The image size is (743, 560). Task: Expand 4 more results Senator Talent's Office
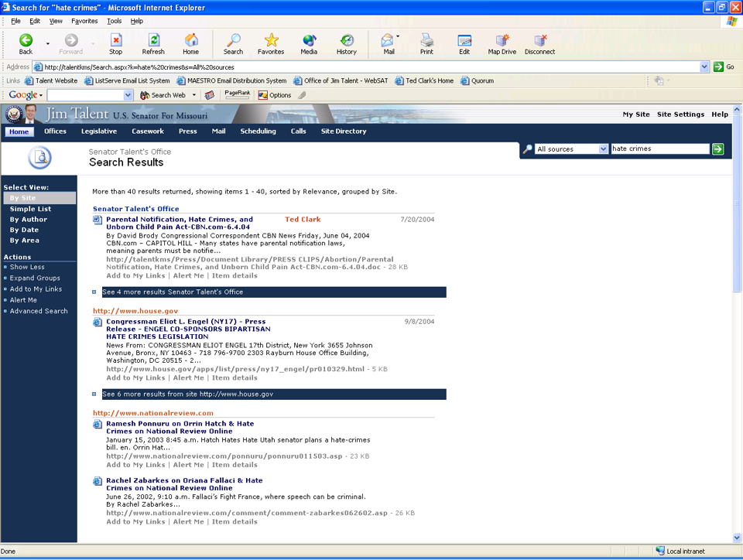[x=94, y=292]
